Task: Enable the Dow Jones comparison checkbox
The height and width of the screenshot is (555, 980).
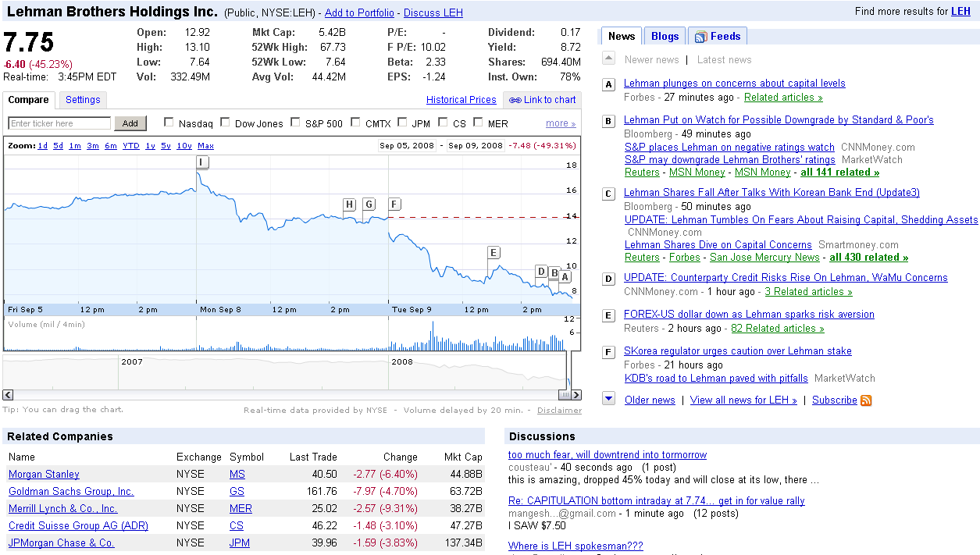Action: [x=225, y=123]
